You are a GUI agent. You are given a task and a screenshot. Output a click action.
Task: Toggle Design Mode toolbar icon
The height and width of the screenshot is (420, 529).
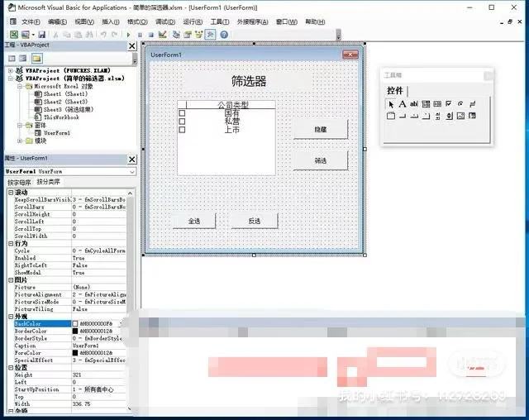tap(163, 35)
